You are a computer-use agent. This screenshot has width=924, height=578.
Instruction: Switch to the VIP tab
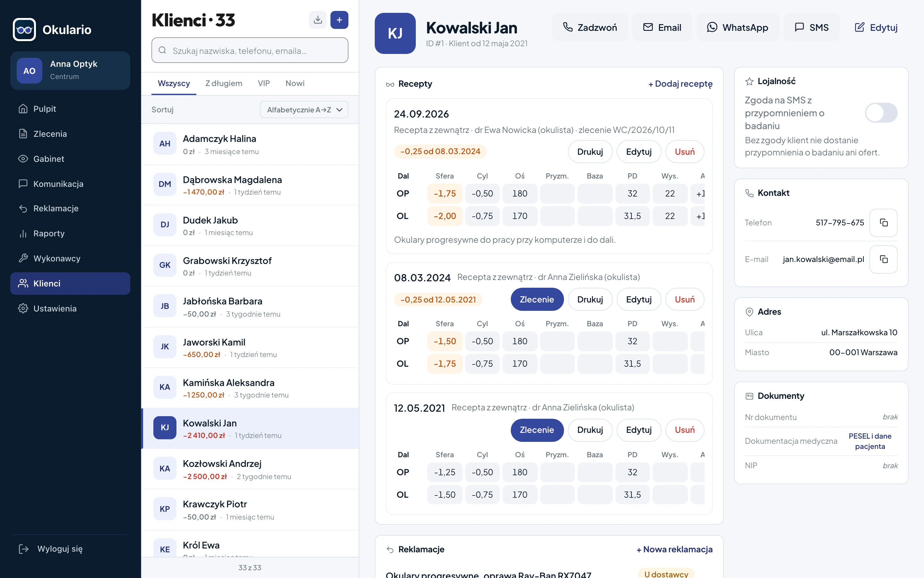(264, 83)
